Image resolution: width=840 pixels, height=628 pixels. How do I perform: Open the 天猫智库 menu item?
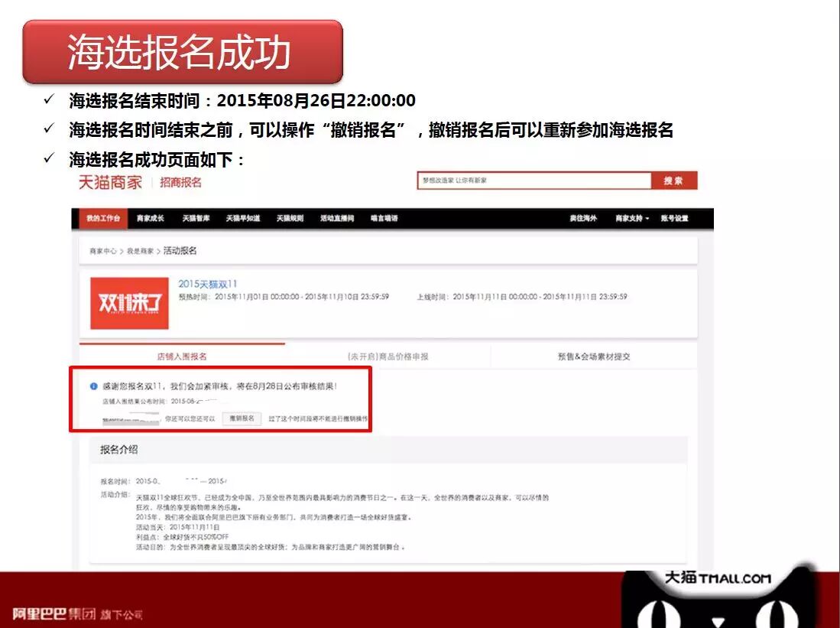(196, 218)
